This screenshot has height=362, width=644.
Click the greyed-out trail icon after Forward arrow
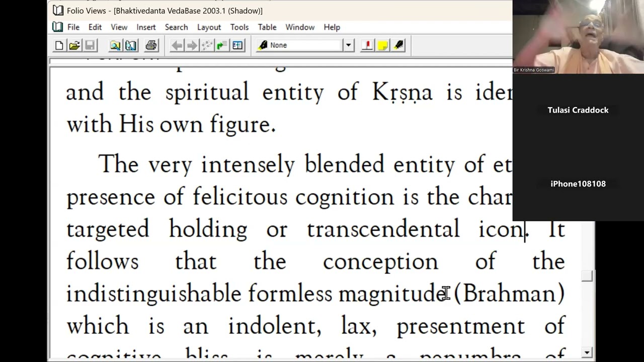point(207,45)
